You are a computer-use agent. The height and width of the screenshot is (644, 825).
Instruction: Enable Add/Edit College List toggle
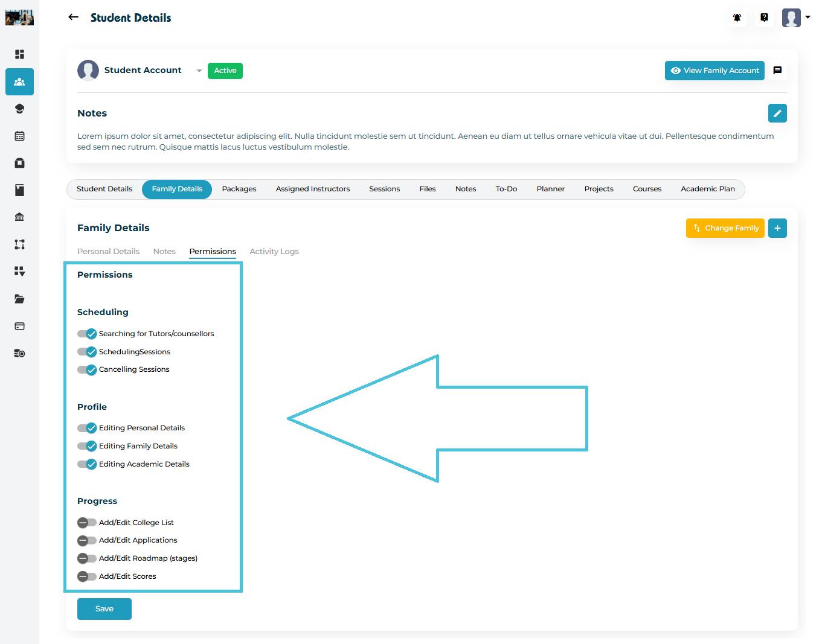tap(87, 523)
